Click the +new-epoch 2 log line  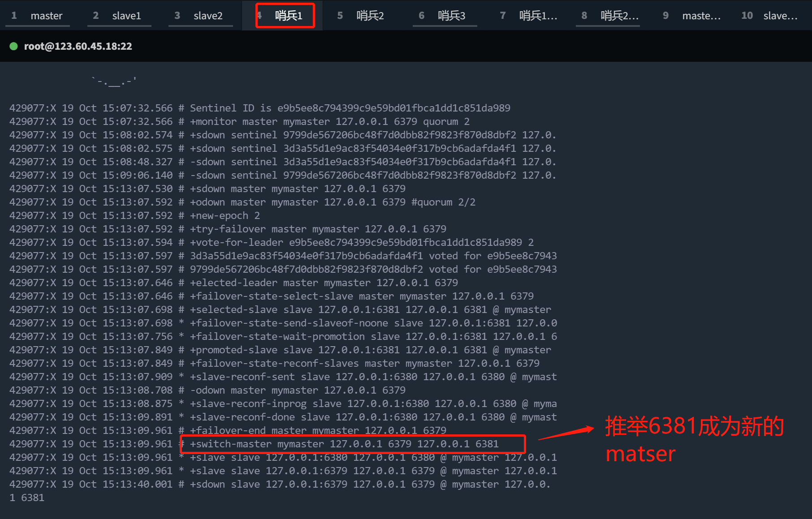point(225,215)
